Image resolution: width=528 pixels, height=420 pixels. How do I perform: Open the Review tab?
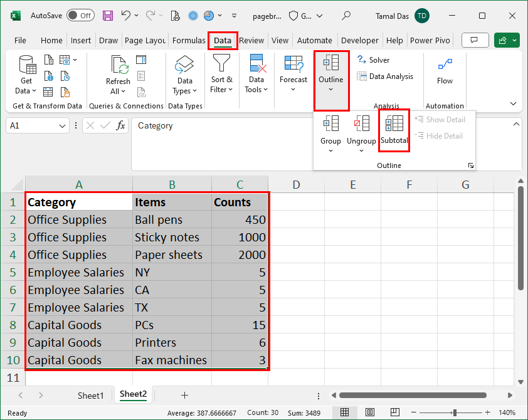[x=251, y=40]
